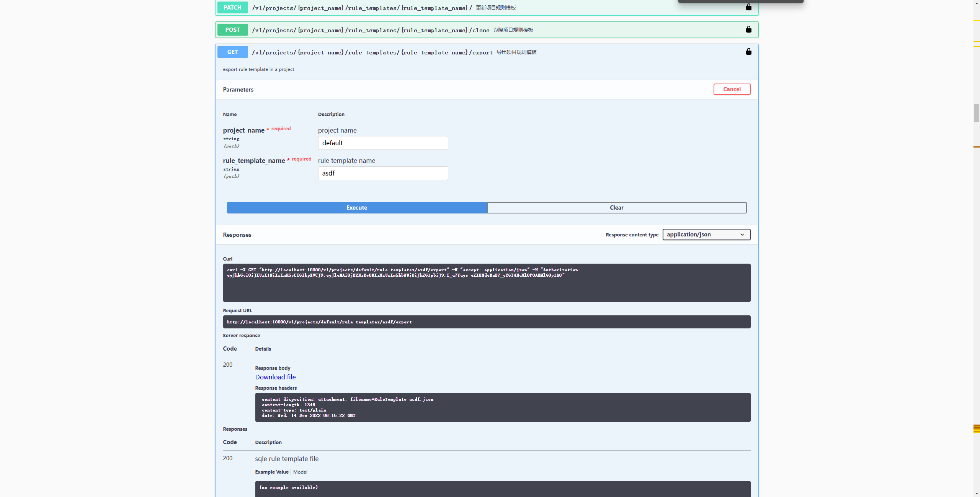The width and height of the screenshot is (980, 497).
Task: Select the Example Value tab
Action: click(x=271, y=472)
